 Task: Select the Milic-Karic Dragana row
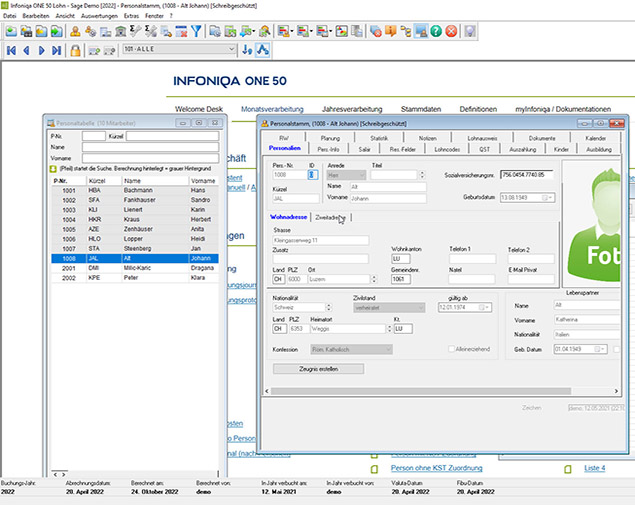[x=135, y=268]
